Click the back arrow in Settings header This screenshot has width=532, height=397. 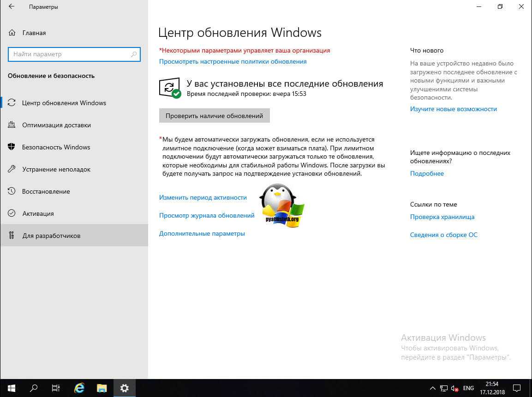[x=12, y=7]
